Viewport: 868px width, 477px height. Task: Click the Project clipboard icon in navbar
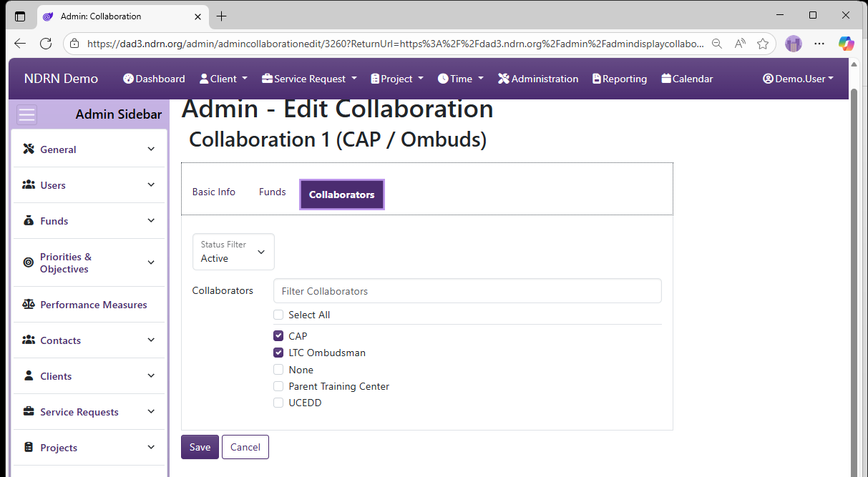coord(375,79)
